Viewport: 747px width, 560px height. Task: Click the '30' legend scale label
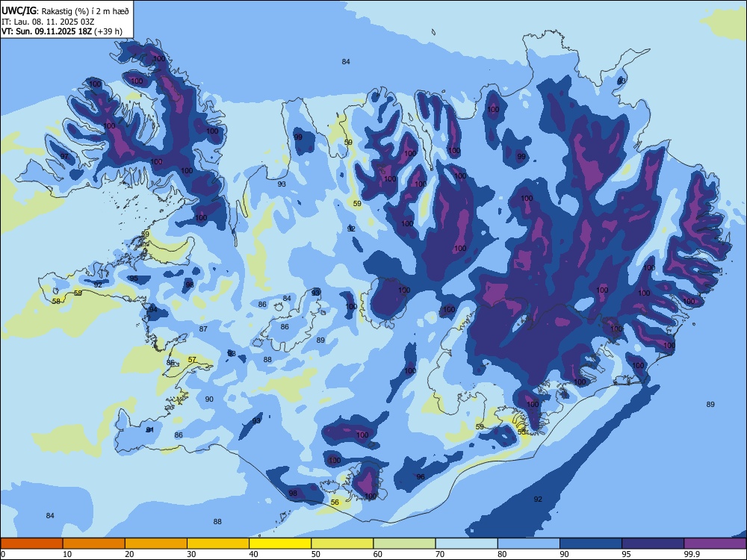(191, 554)
